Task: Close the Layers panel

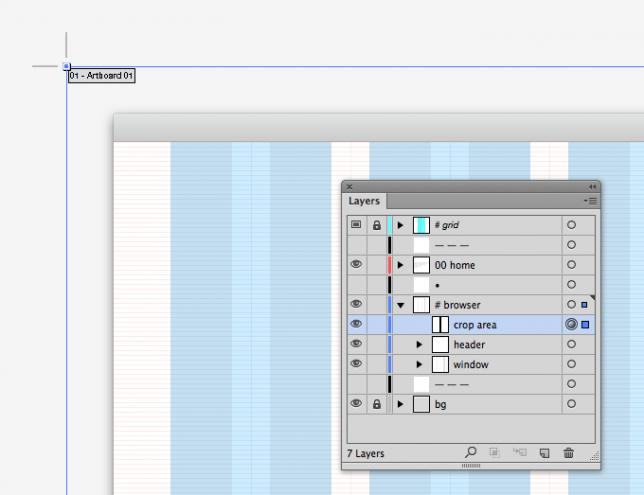Action: point(350,187)
